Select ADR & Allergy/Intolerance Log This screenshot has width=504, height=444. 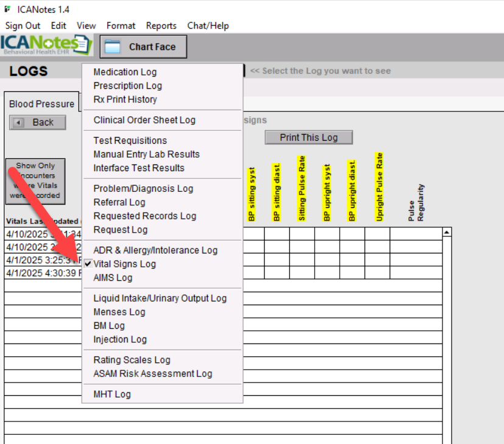(x=155, y=250)
